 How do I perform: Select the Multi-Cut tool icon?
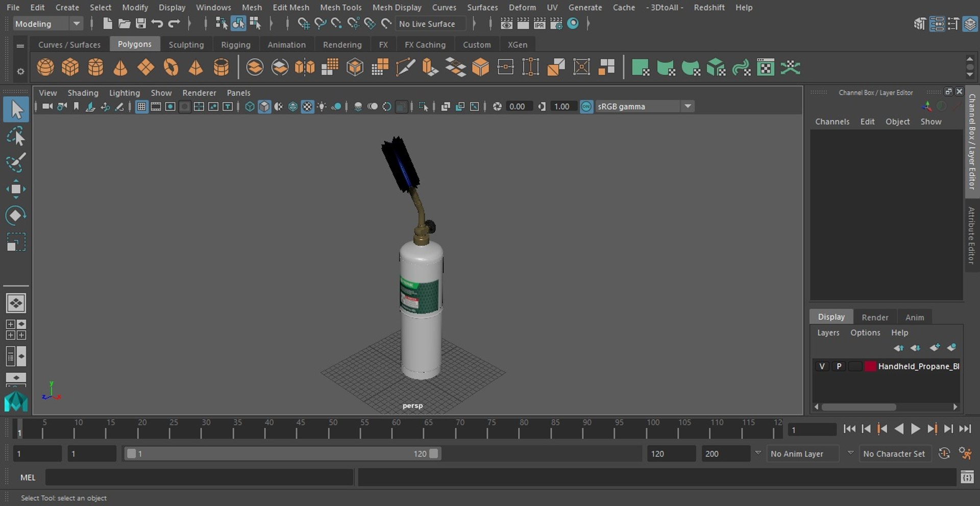(405, 67)
